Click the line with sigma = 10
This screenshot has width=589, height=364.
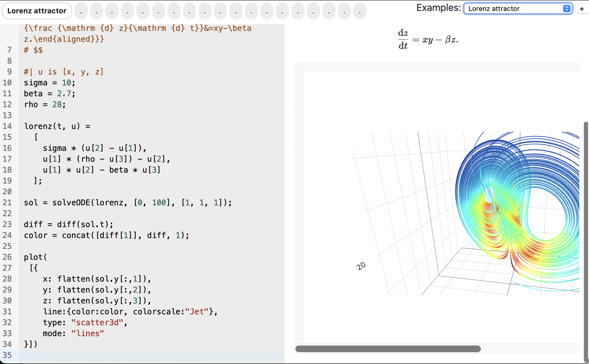tap(50, 83)
